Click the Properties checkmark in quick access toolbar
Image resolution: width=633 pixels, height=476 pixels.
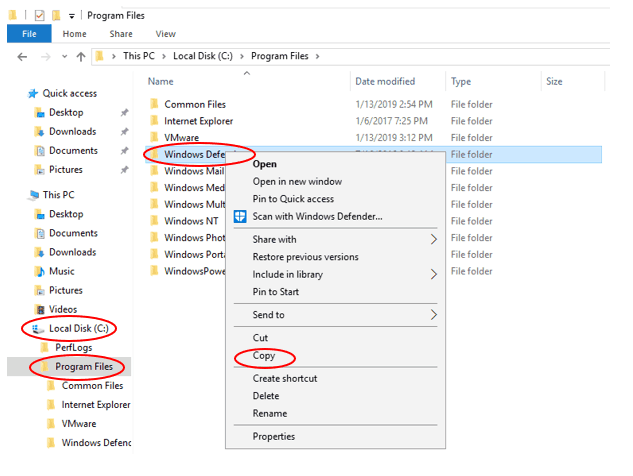39,15
